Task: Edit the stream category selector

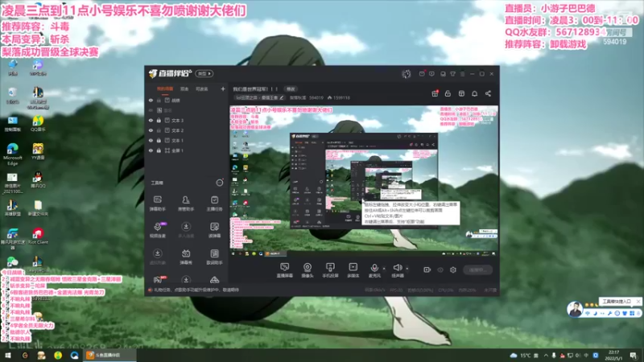Action: [x=259, y=97]
